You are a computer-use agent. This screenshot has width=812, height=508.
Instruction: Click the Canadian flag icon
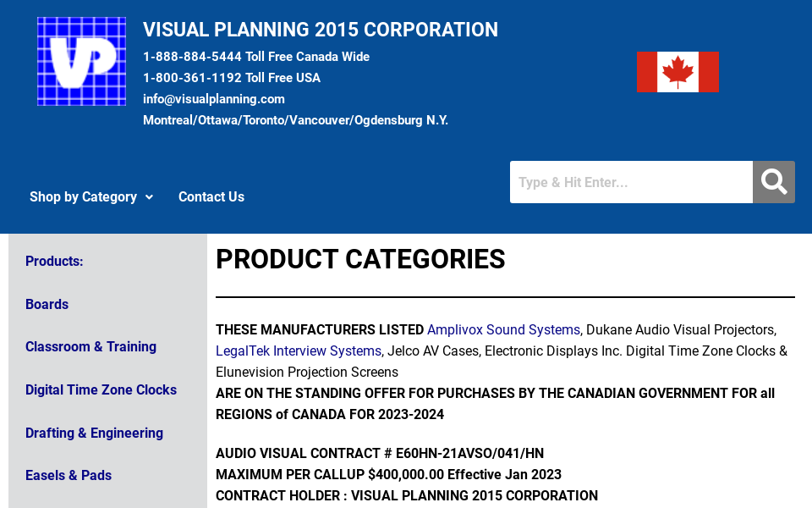(678, 72)
